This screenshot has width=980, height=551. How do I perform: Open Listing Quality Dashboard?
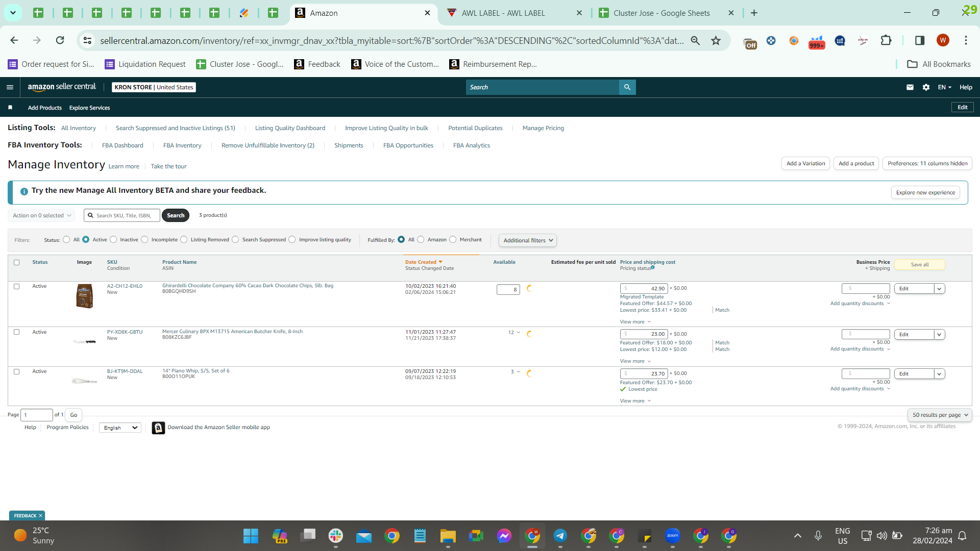tap(290, 128)
